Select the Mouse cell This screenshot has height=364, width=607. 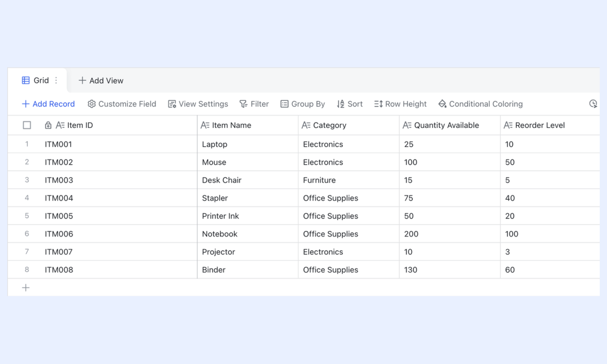coord(248,162)
